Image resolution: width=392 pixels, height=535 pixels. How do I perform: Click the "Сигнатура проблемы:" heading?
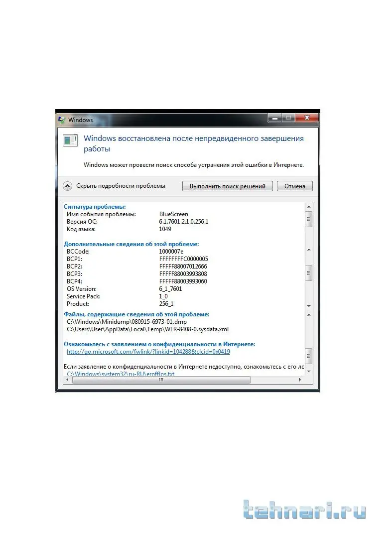95,206
